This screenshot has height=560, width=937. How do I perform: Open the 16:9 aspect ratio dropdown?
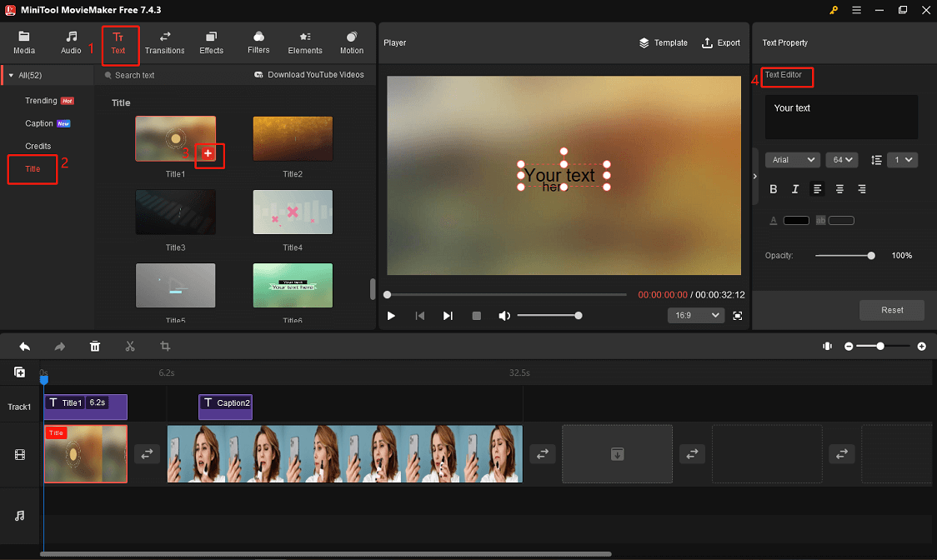pos(696,315)
